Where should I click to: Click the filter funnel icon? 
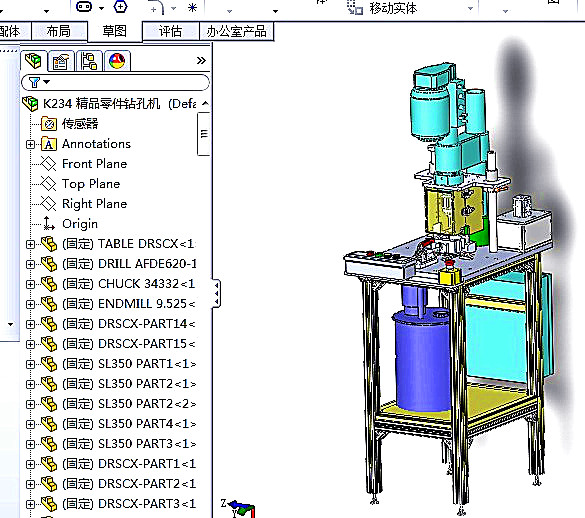click(34, 82)
